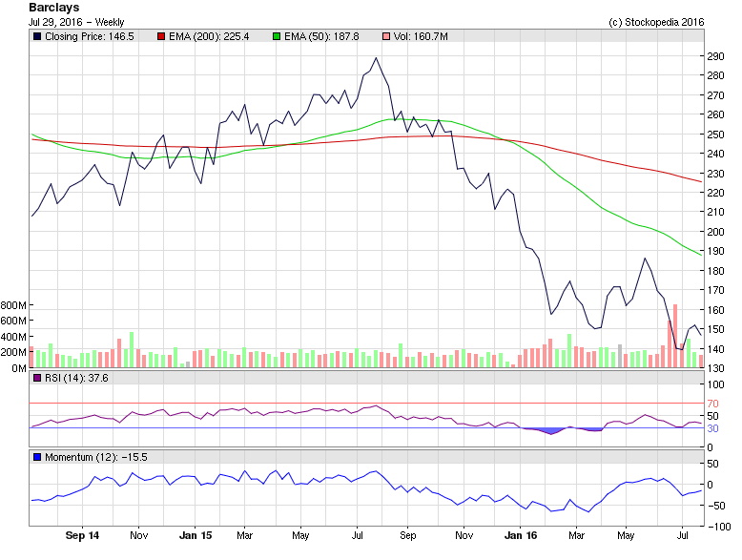Click the tallest pink volume bar near July 2016

(x=675, y=336)
